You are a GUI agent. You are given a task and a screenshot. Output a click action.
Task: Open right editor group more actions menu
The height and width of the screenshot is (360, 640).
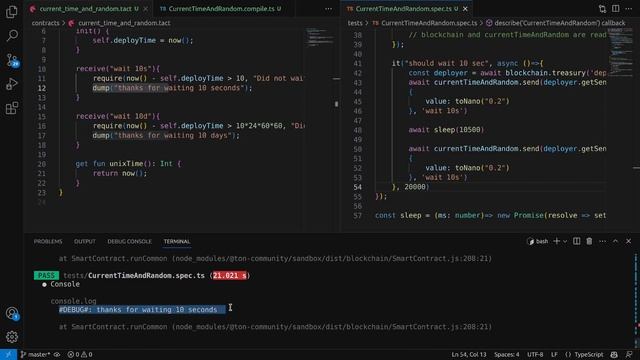(x=629, y=9)
